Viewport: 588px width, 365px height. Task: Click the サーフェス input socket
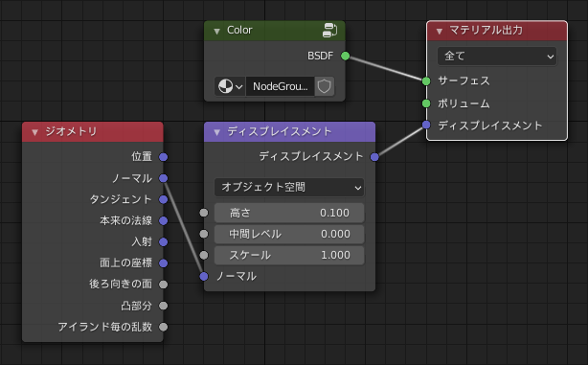426,80
